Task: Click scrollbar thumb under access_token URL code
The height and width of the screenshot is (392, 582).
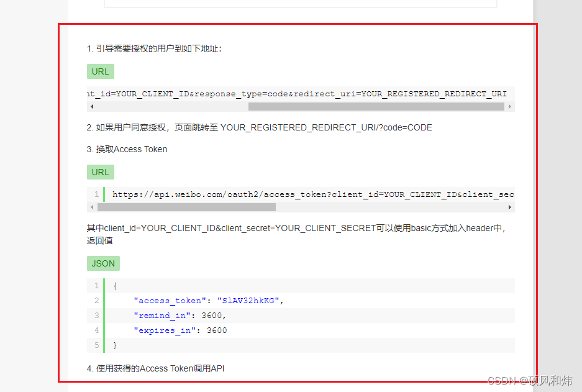Action: 186,207
